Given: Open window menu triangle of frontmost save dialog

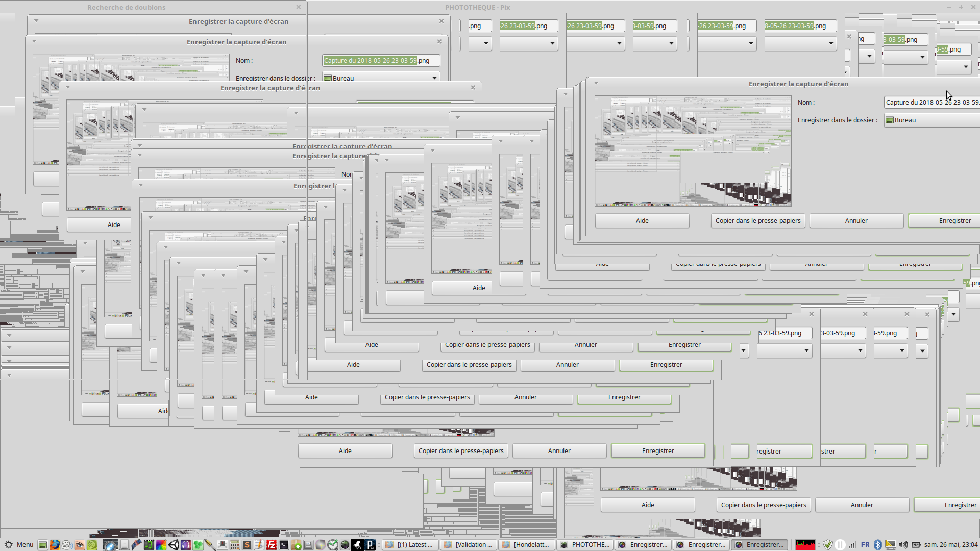Looking at the screenshot, I should [596, 83].
